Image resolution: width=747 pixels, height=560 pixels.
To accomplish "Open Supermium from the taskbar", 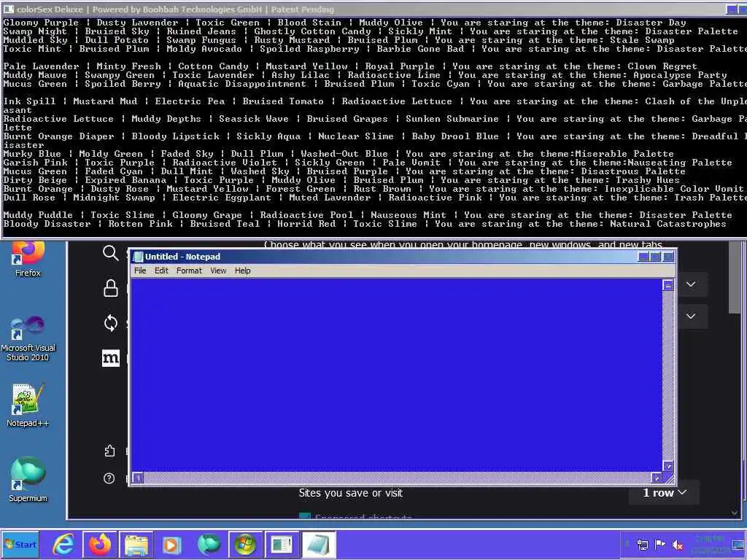I will (x=209, y=545).
